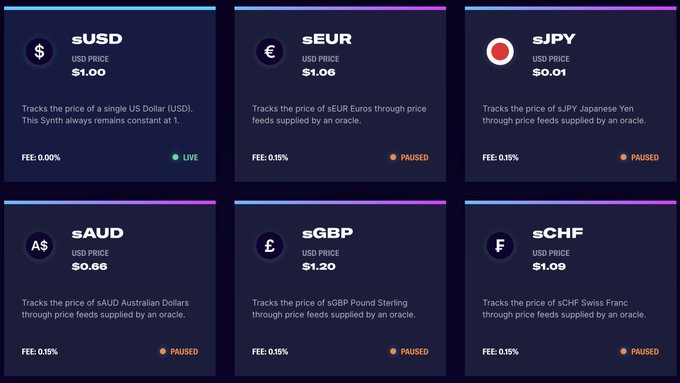Click the sUSD dollar sign icon
The width and height of the screenshot is (680, 383).
39,52
